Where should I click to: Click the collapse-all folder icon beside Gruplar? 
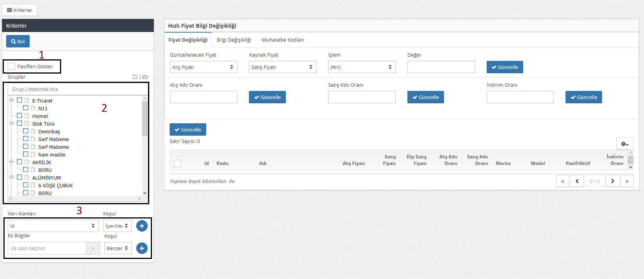tap(135, 77)
